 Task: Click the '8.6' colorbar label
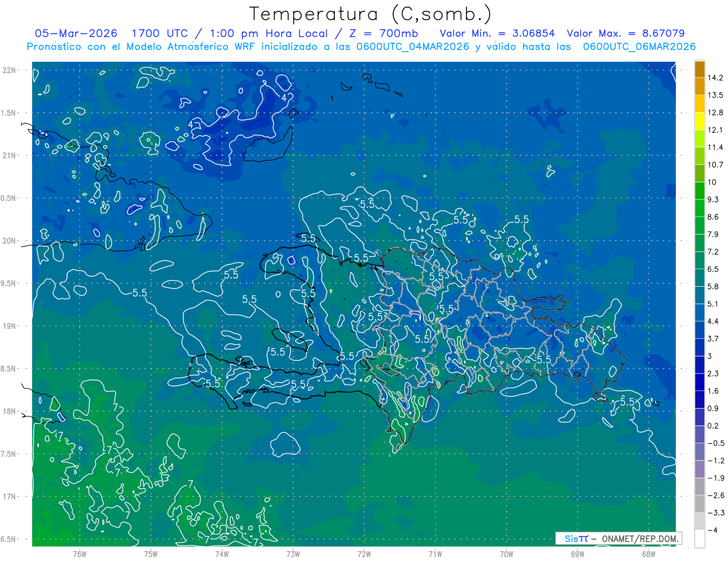click(713, 217)
